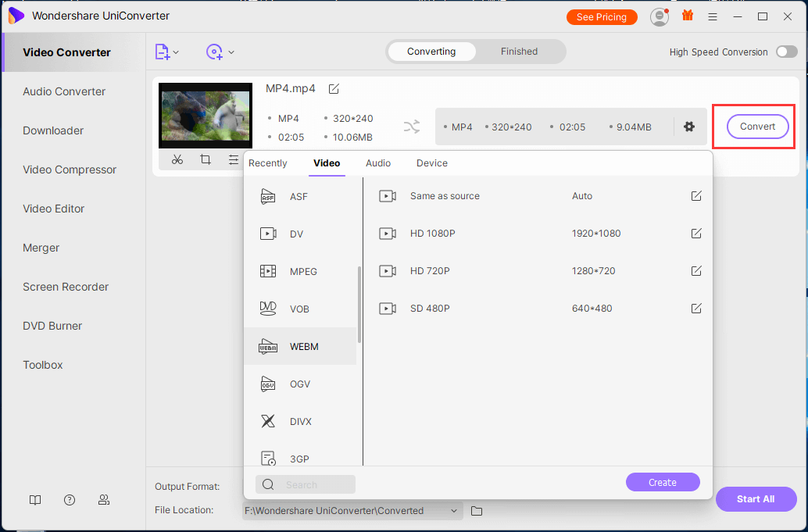This screenshot has height=532, width=808.
Task: Edit the HD 1080P preset
Action: coord(696,234)
